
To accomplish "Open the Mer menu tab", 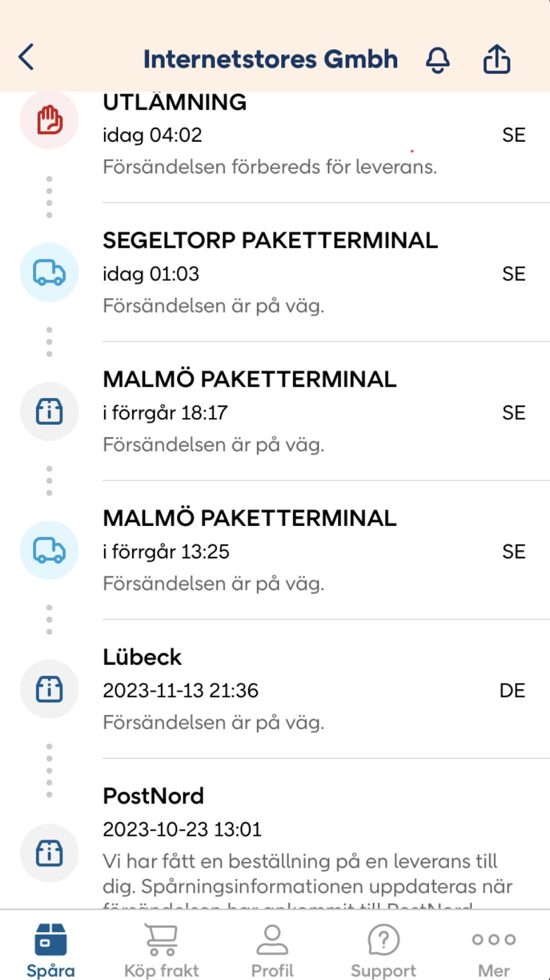I will tap(494, 950).
